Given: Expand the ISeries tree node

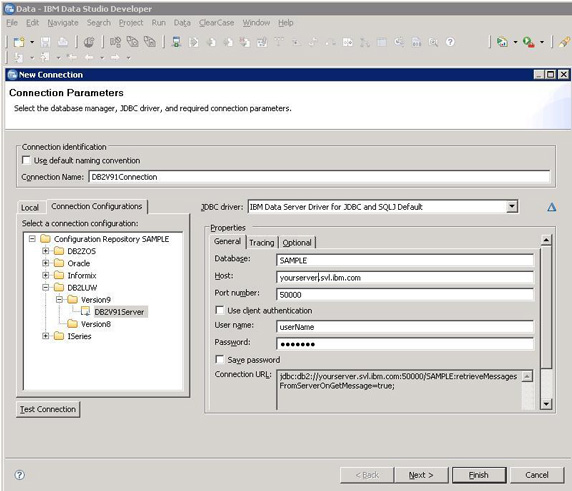Looking at the screenshot, I should [46, 336].
